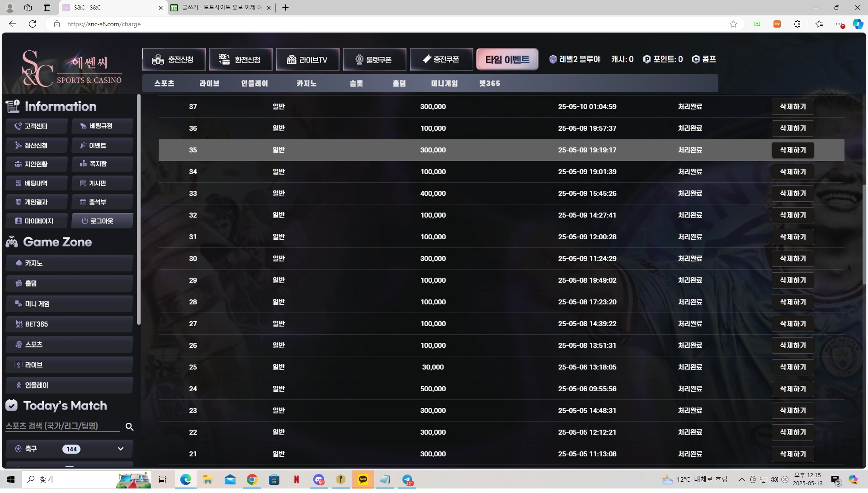Open browser settings and more menu
Screen dimensions: 868x493
tap(839, 24)
